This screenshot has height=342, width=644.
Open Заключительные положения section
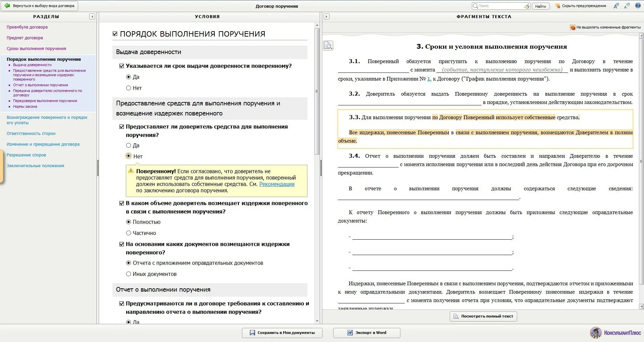click(35, 166)
